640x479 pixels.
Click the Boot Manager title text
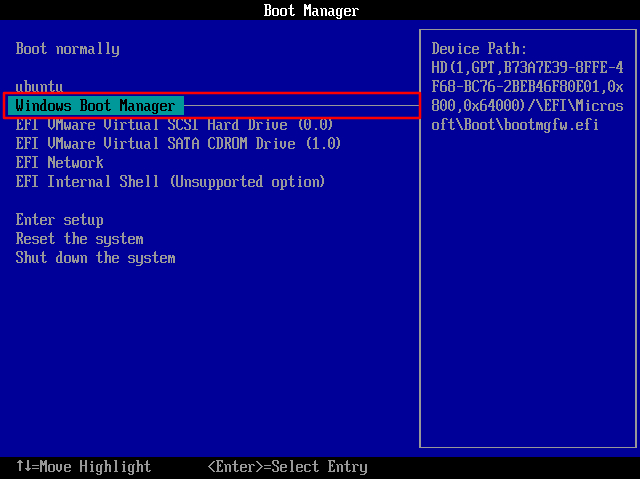(x=311, y=11)
